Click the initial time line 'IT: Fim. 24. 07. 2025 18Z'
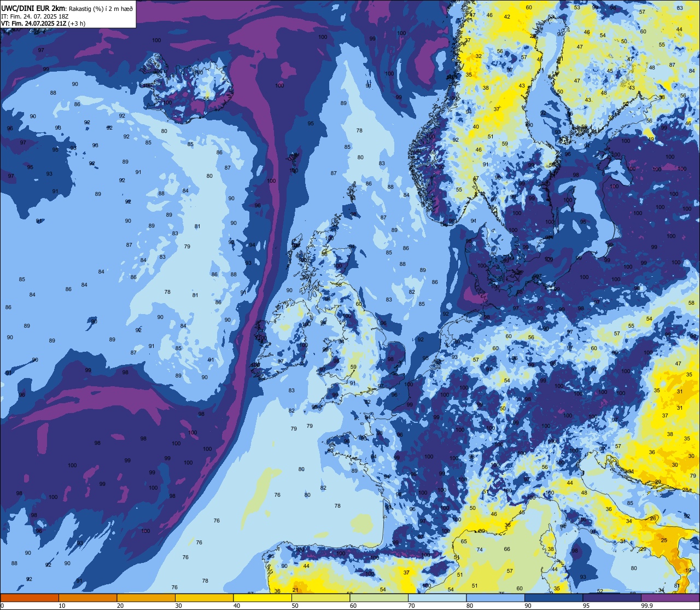The height and width of the screenshot is (610, 700). pos(34,16)
